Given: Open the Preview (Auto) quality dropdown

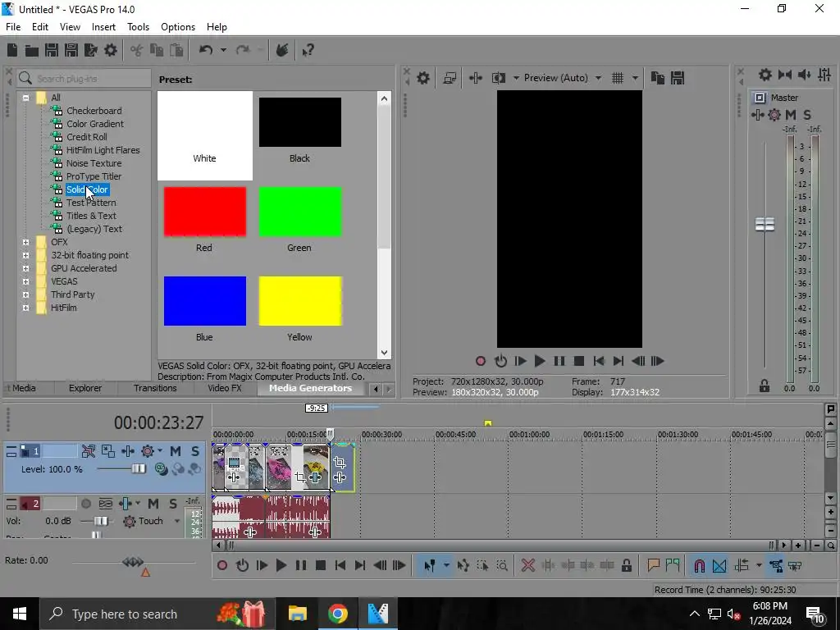Looking at the screenshot, I should click(x=598, y=78).
